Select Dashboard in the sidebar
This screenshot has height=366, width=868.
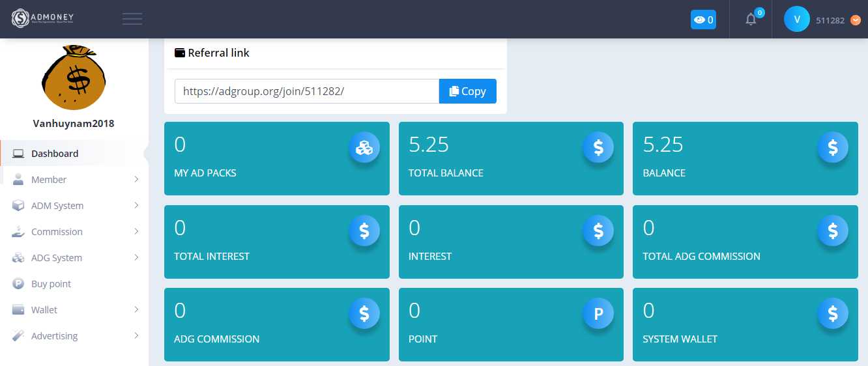click(x=55, y=154)
